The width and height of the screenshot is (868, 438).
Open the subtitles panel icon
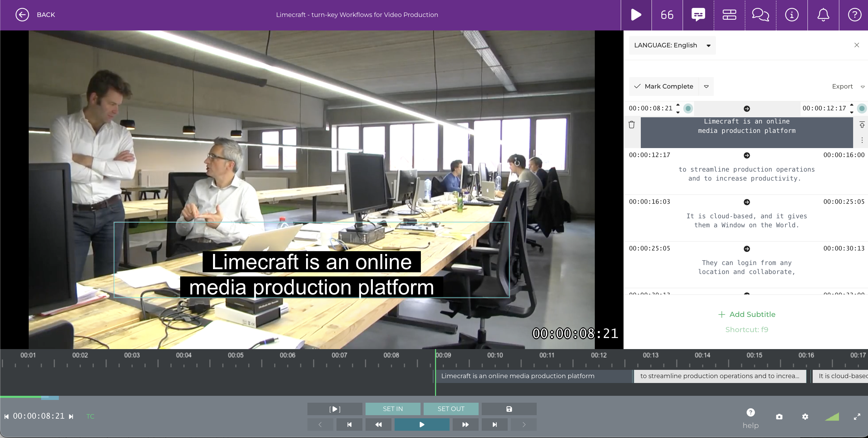698,15
